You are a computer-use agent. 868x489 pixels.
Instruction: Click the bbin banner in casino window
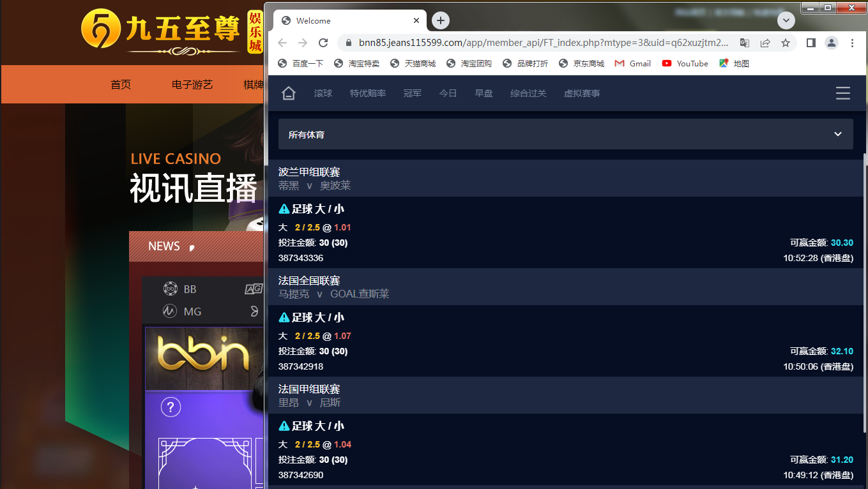click(x=204, y=358)
